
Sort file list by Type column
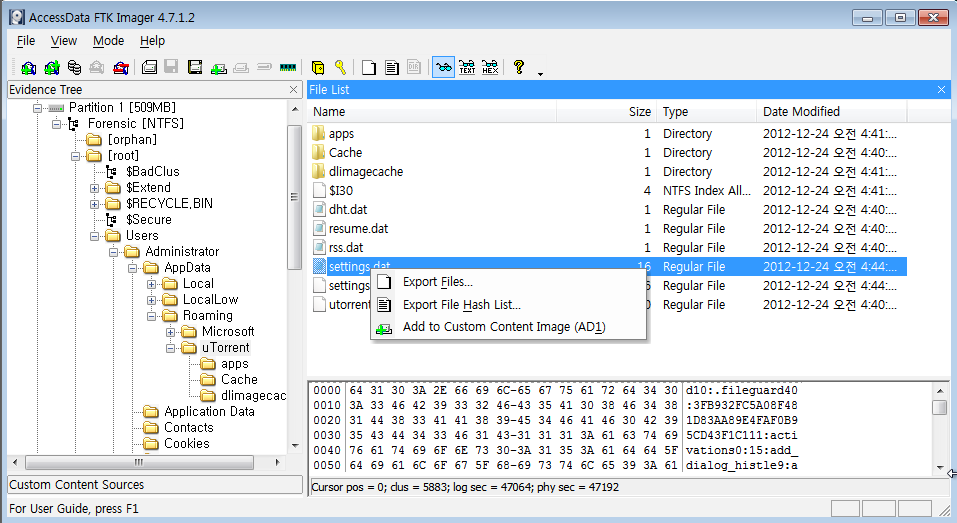pos(706,112)
